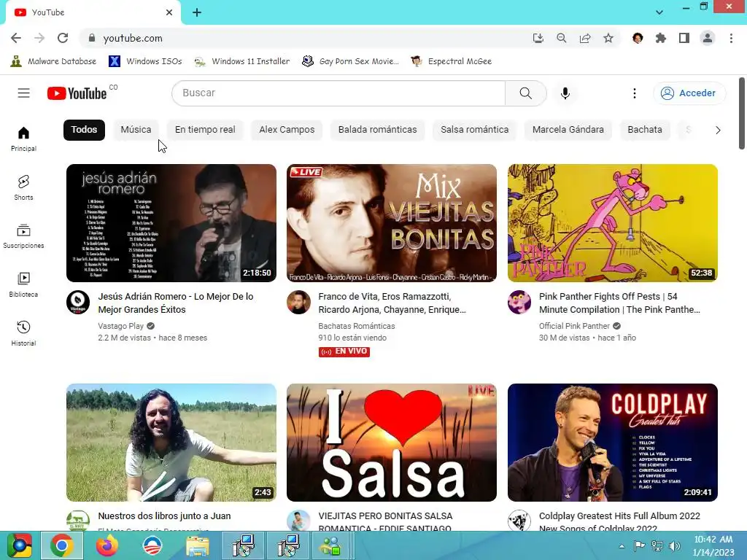The image size is (747, 560).
Task: Reload the page
Action: [63, 38]
